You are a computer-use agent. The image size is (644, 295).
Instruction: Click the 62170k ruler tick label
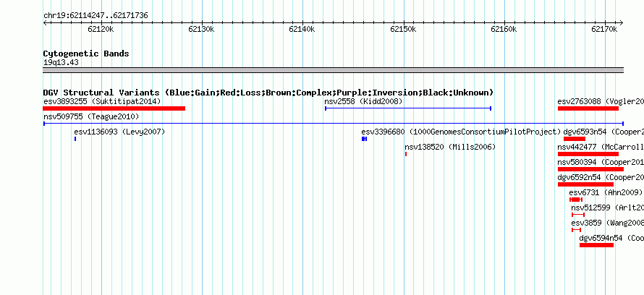pos(605,29)
